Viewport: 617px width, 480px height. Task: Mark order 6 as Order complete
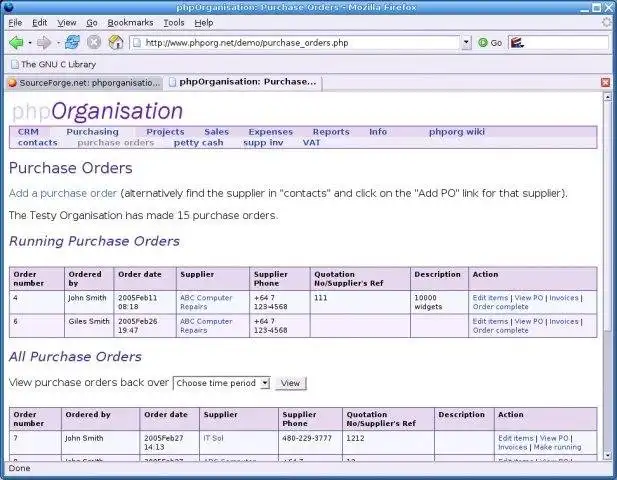(501, 330)
